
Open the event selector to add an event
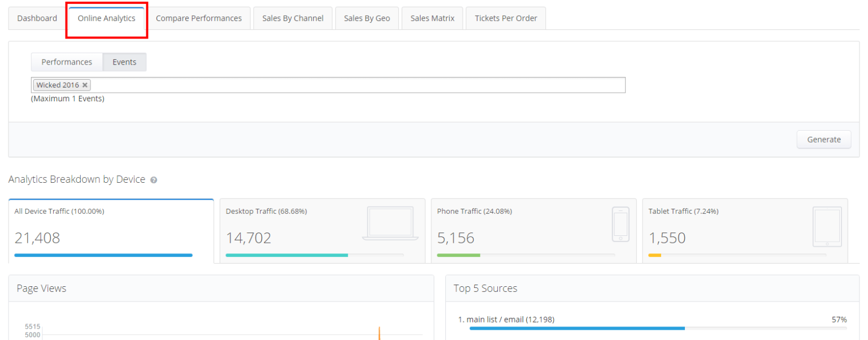click(339, 85)
